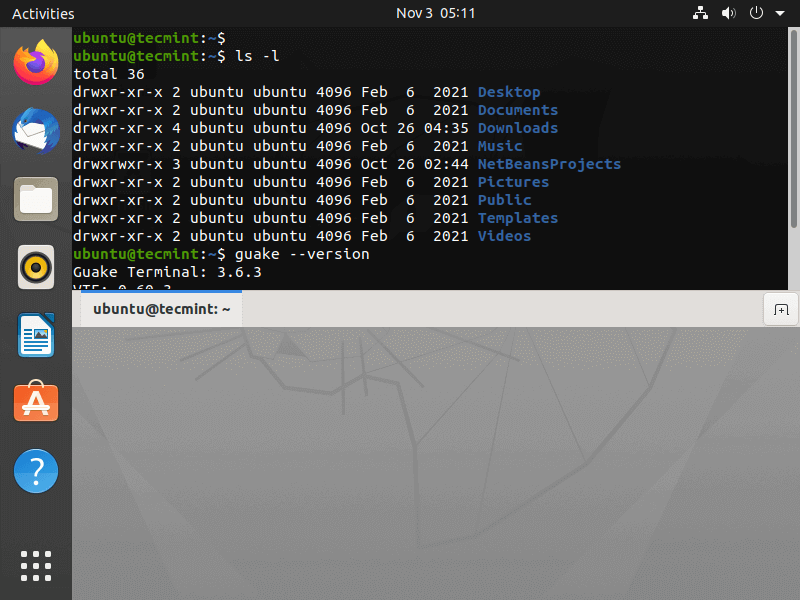Click the Nov 3 clock menu
Viewport: 800px width, 600px height.
[436, 13]
